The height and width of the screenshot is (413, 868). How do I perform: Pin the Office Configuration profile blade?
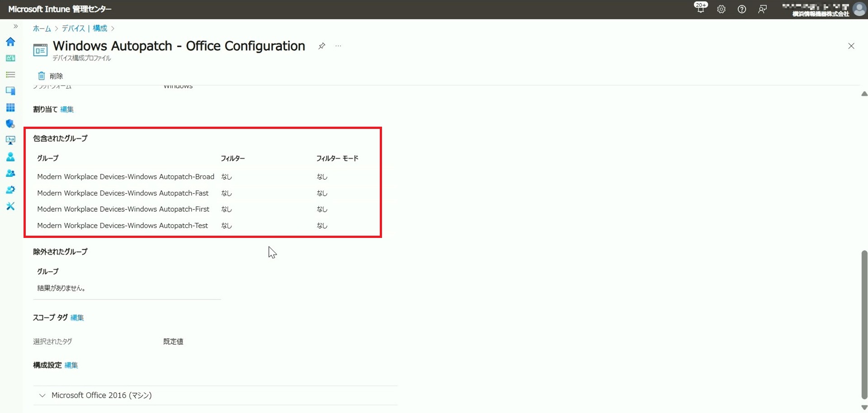tap(321, 46)
